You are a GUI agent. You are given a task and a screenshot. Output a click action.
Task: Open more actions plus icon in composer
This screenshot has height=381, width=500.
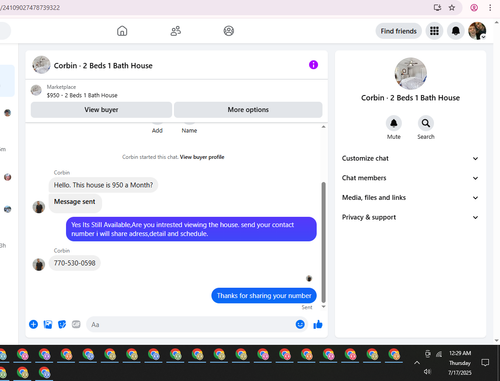tap(33, 324)
